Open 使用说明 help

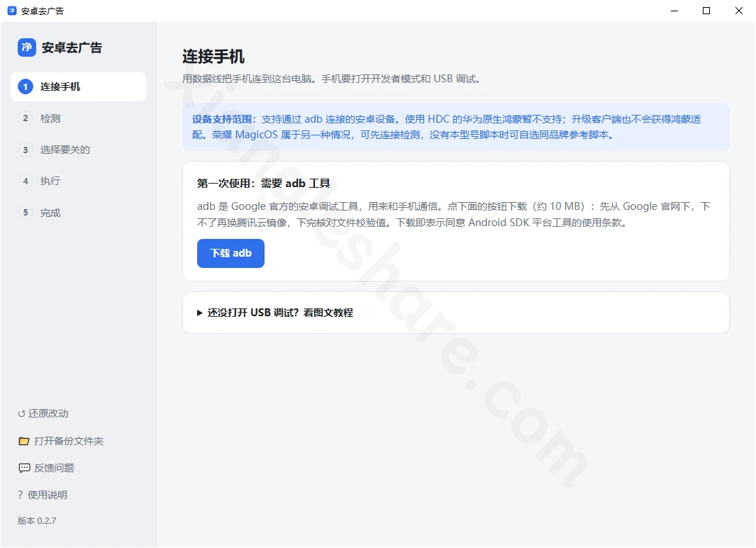click(43, 495)
